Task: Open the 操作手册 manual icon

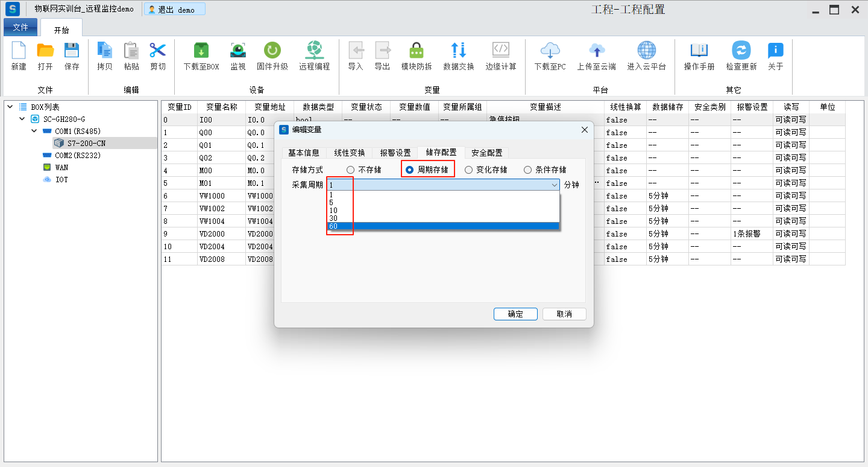Action: [x=699, y=51]
